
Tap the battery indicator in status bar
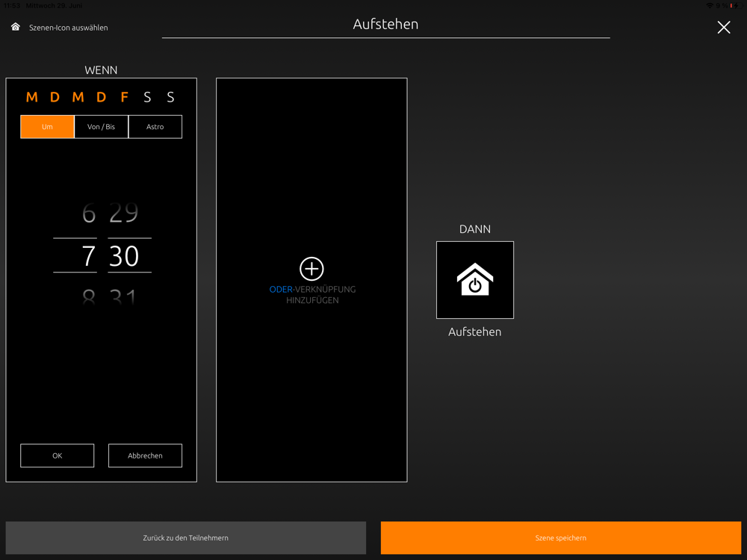click(x=736, y=5)
